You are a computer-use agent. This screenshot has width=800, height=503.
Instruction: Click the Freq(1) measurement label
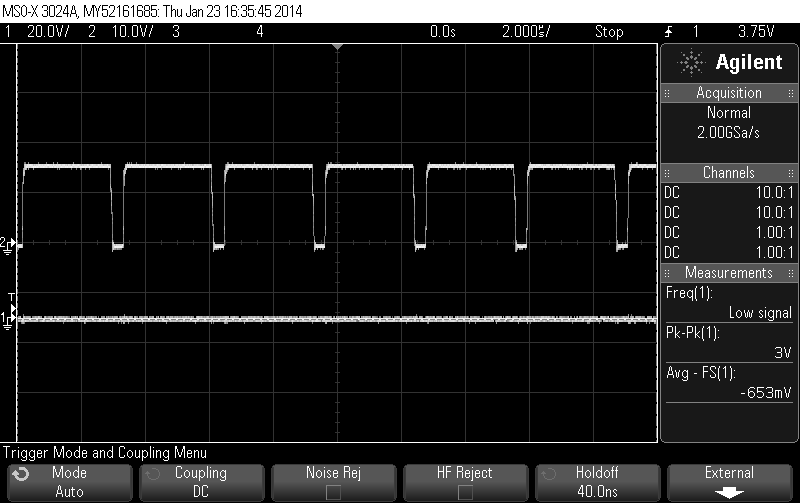(689, 293)
